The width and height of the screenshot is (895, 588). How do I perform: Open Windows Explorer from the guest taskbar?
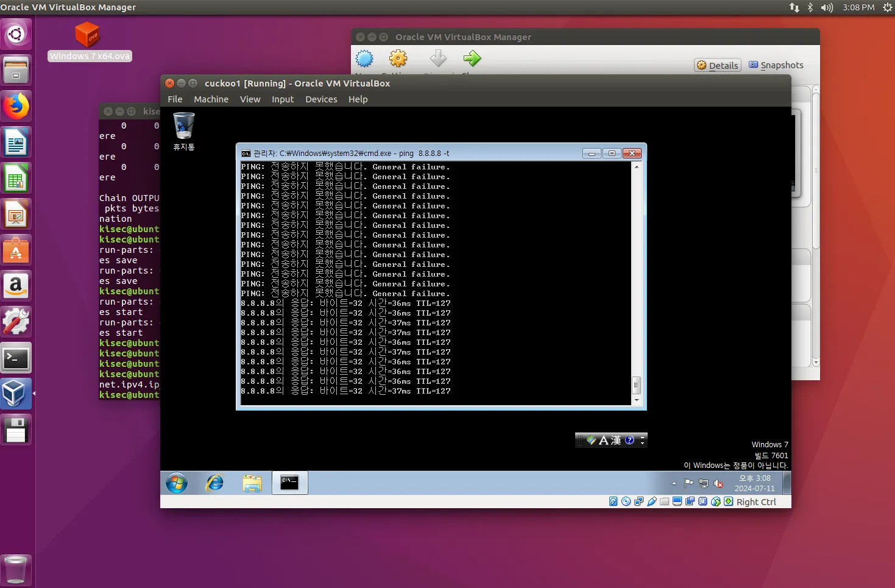[x=252, y=483]
